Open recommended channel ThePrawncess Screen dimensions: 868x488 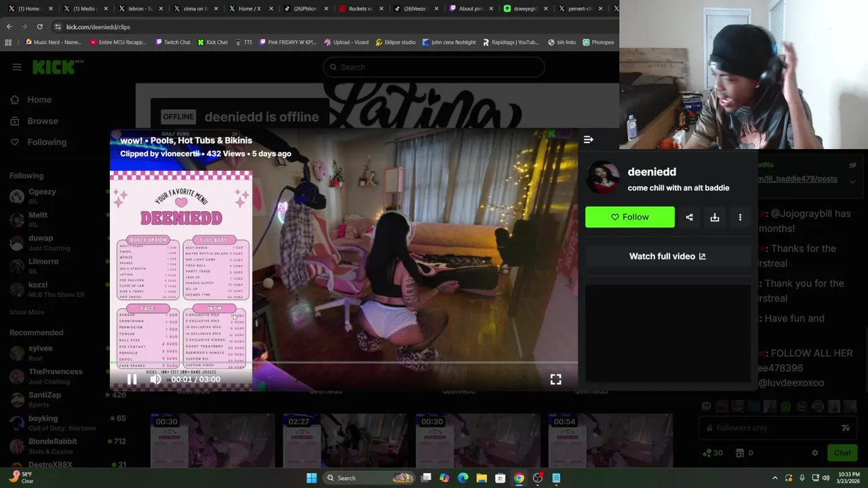point(54,376)
